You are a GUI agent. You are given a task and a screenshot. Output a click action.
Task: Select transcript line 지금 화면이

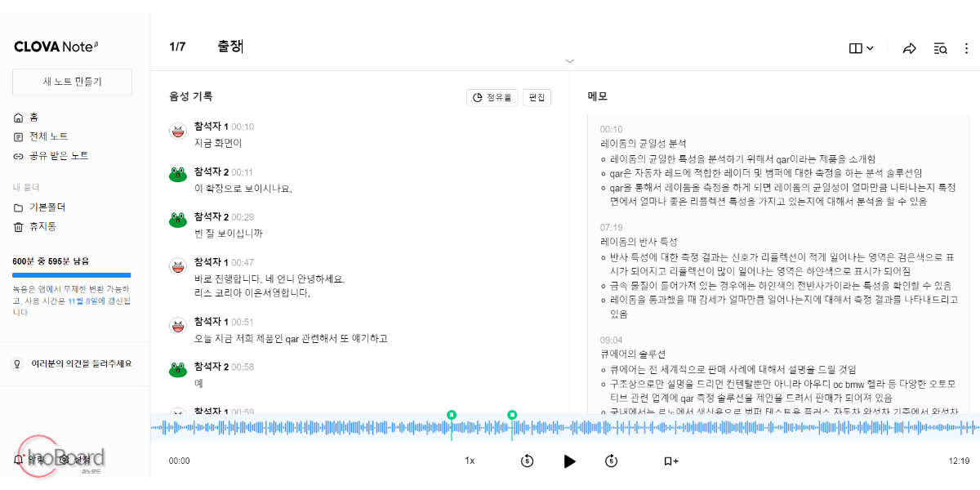(x=218, y=143)
